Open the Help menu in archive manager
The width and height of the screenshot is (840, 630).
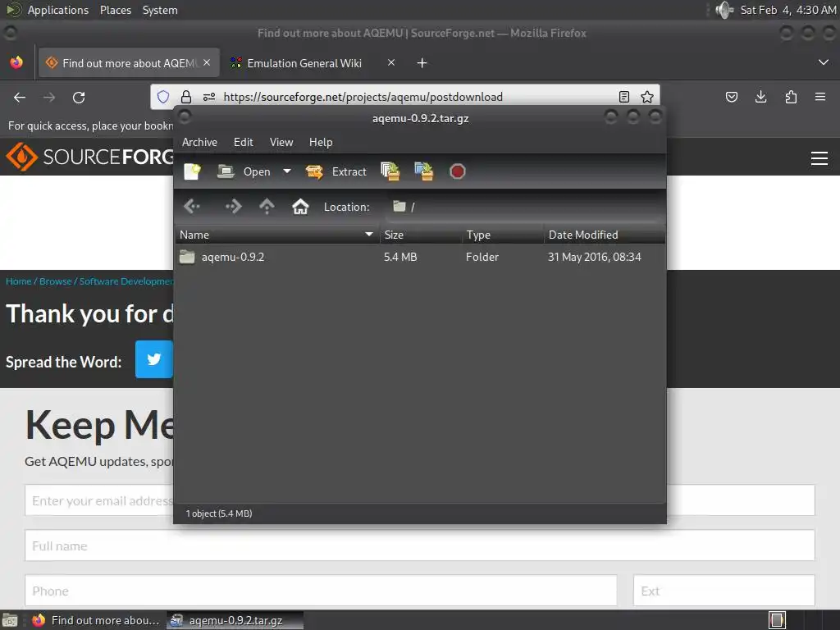point(321,142)
